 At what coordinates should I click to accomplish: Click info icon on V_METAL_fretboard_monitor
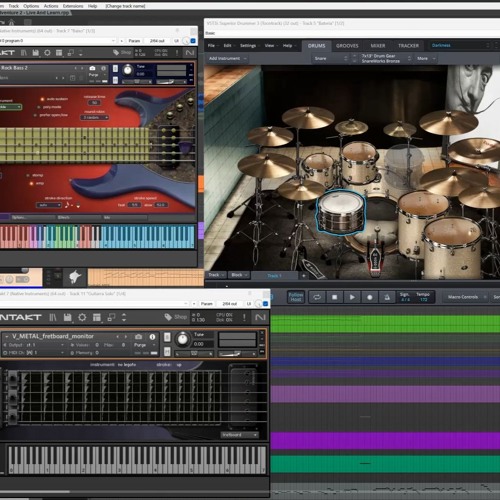152,337
